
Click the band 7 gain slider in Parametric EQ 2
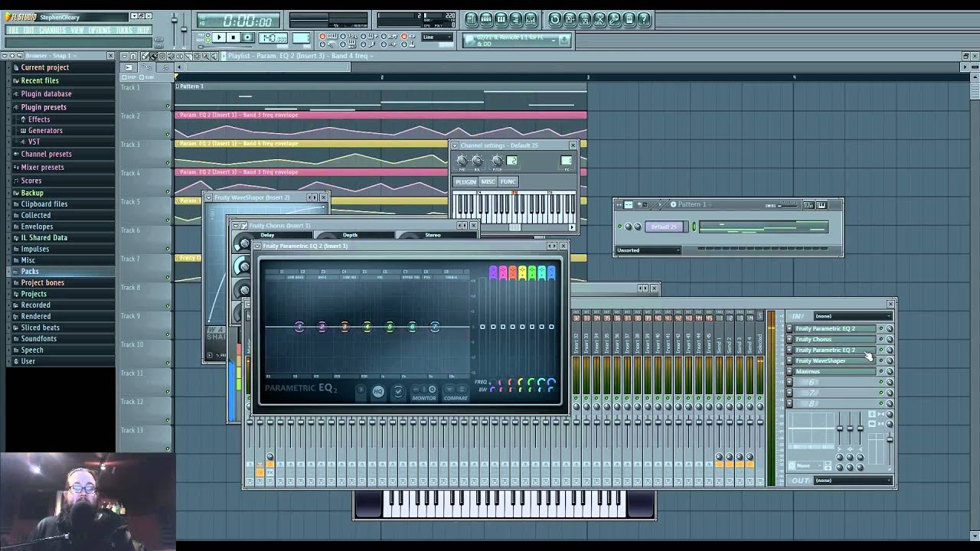click(551, 327)
